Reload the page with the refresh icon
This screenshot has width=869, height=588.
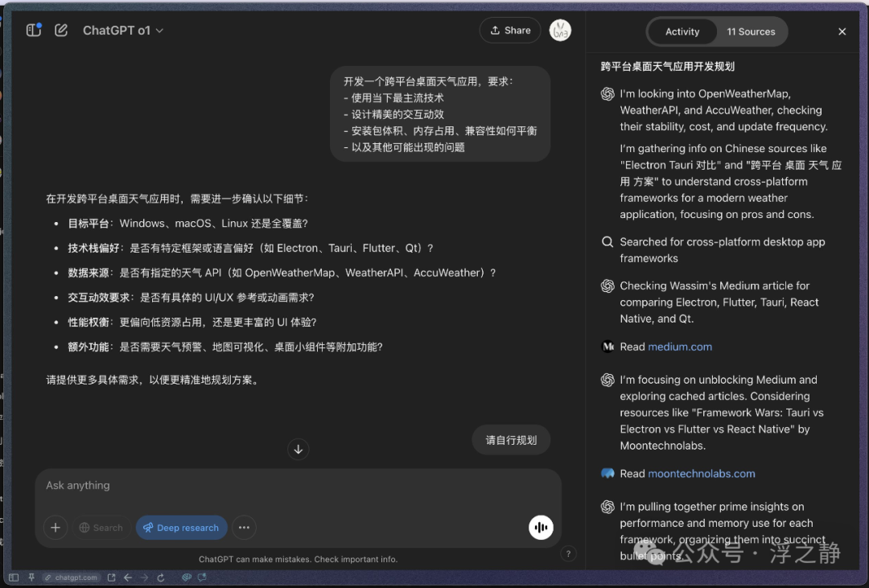pyautogui.click(x=161, y=578)
